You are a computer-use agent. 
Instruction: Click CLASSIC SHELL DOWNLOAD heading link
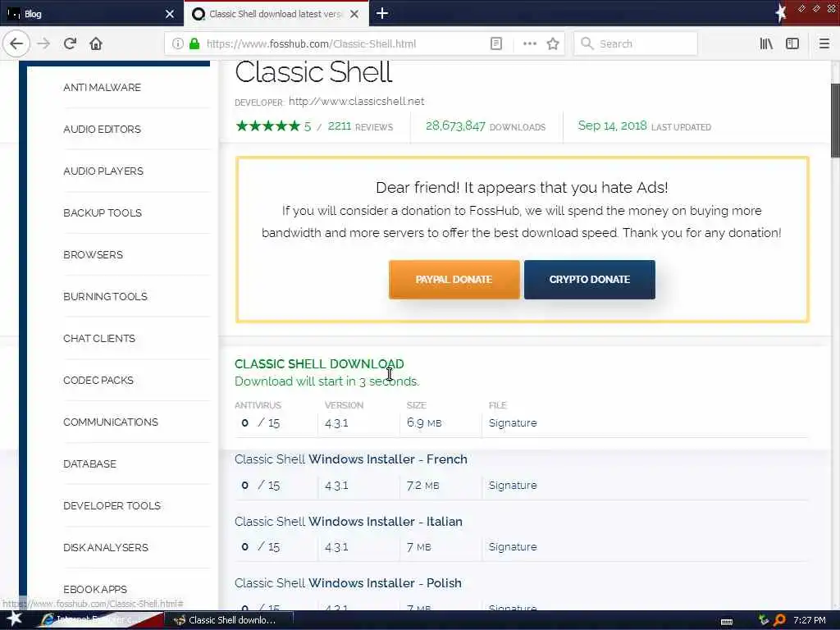click(x=319, y=363)
